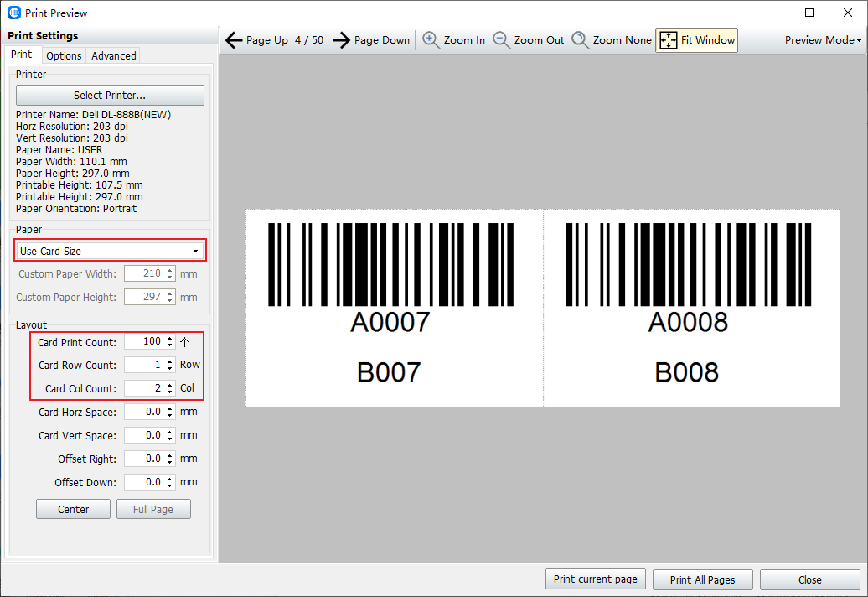Increase Offset Down with up arrow
868x597 pixels.
(170, 479)
